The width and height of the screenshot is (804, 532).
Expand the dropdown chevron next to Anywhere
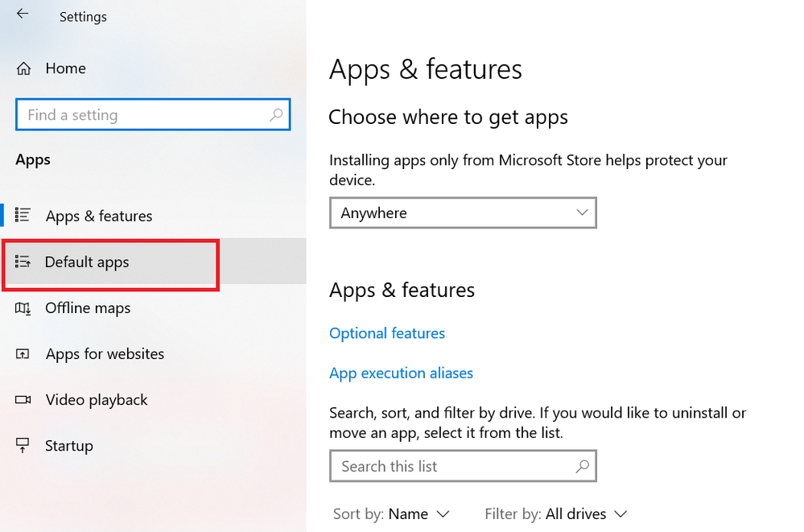click(x=581, y=212)
